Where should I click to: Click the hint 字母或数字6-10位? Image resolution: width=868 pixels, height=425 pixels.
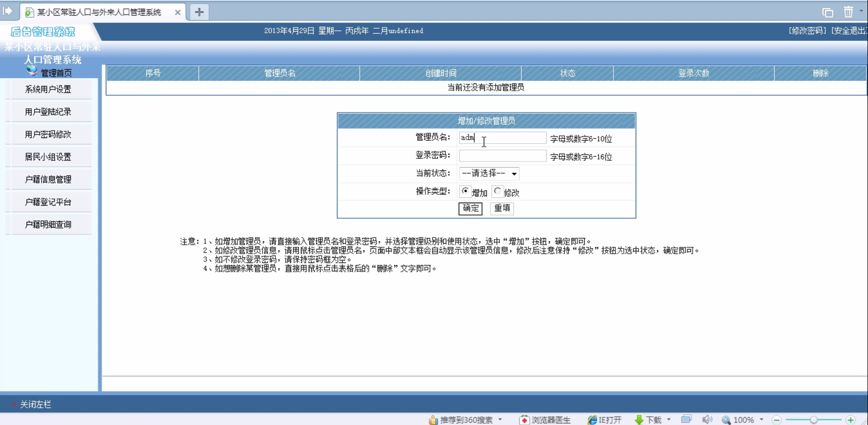click(x=581, y=139)
